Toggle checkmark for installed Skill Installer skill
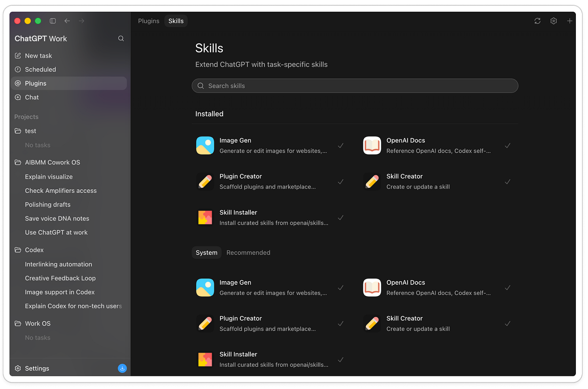The width and height of the screenshot is (588, 389). click(340, 218)
